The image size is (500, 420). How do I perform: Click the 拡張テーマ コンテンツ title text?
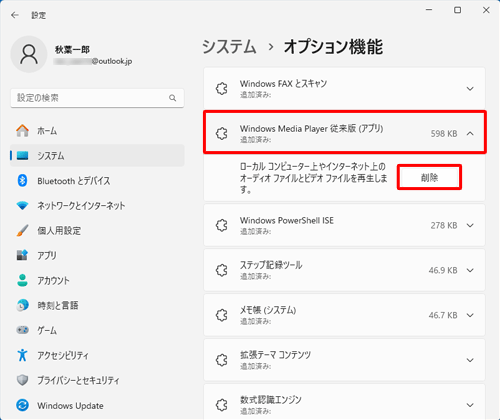coord(275,355)
